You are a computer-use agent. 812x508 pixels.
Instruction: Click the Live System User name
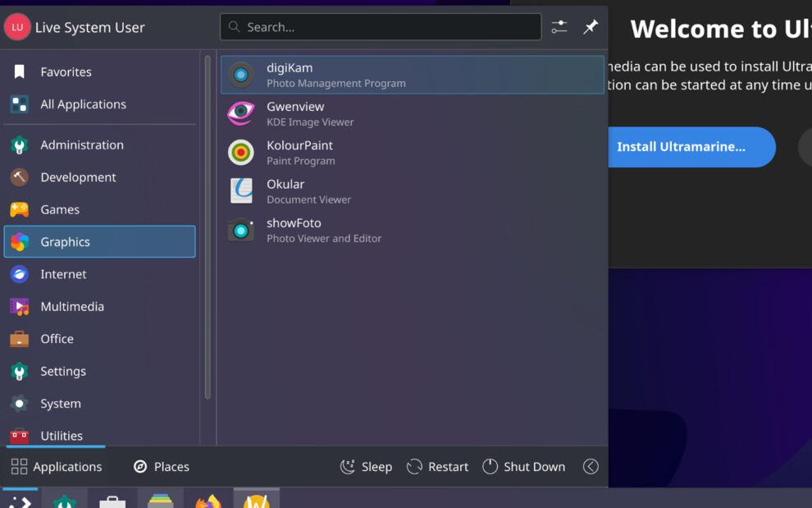89,27
